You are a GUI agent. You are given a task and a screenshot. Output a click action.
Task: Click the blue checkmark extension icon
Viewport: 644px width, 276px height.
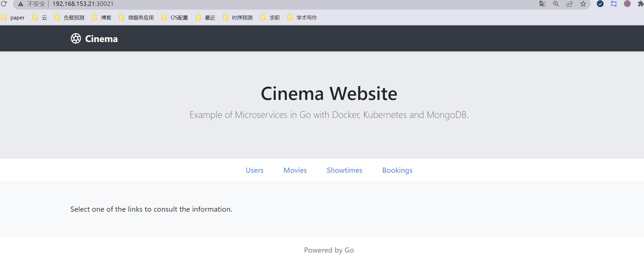600,4
